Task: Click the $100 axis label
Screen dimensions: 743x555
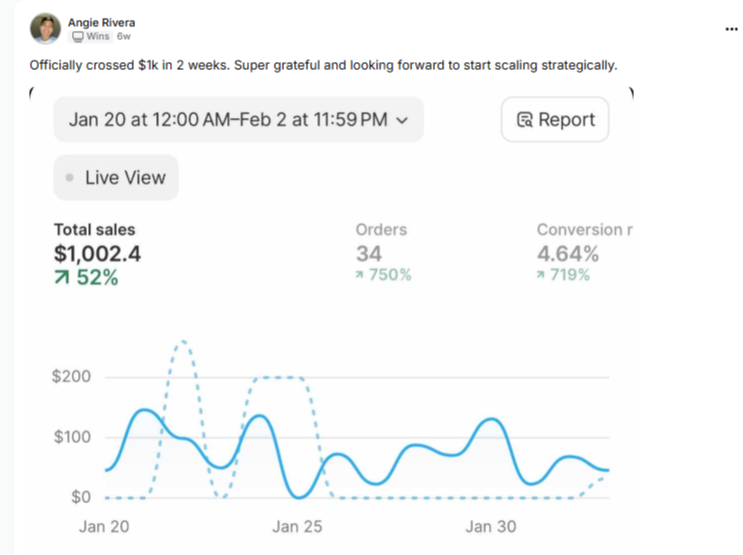Action: point(72,437)
